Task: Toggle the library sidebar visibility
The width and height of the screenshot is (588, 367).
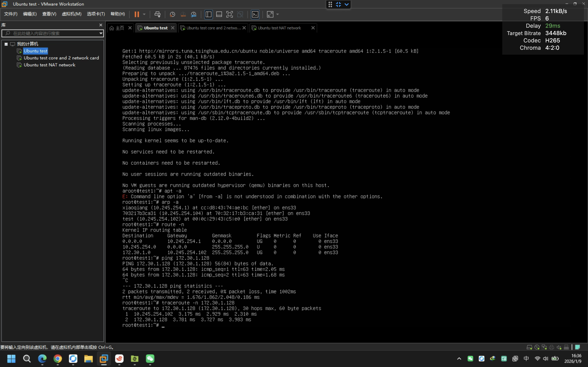Action: [x=208, y=14]
